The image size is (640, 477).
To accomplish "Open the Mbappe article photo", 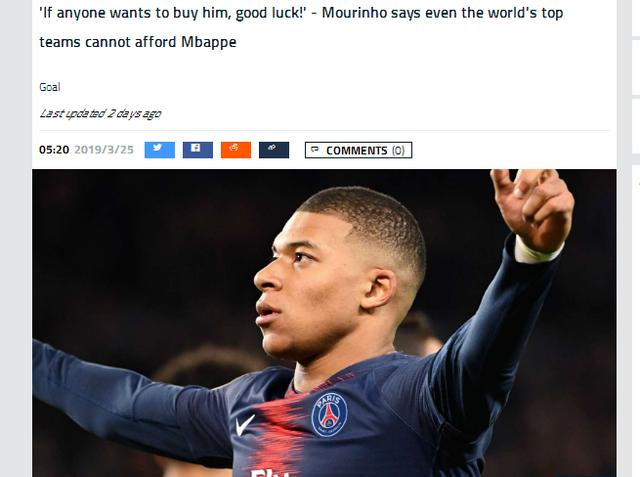I will pos(324,323).
